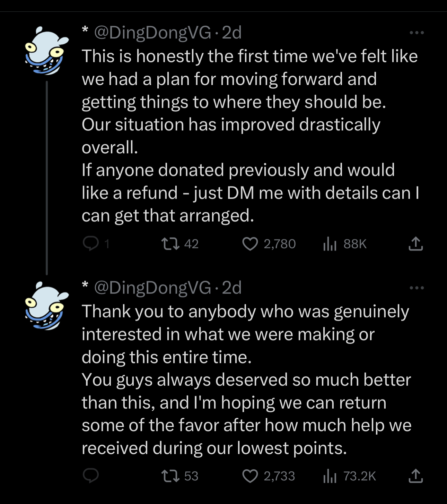The image size is (447, 504).
Task: Open profile avatar on the first tweet
Action: (46, 51)
